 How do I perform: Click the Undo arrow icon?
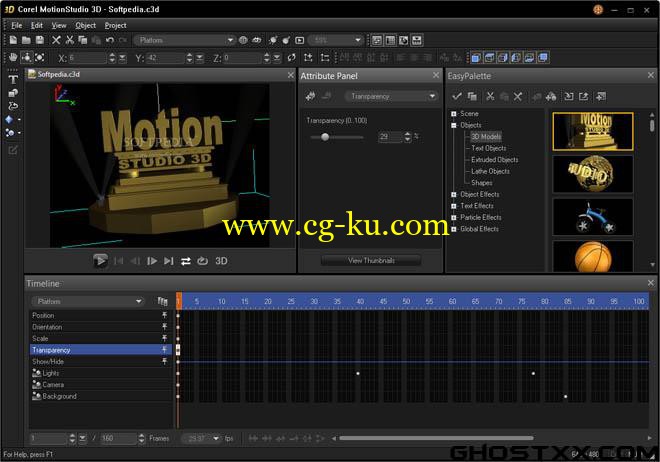point(110,40)
